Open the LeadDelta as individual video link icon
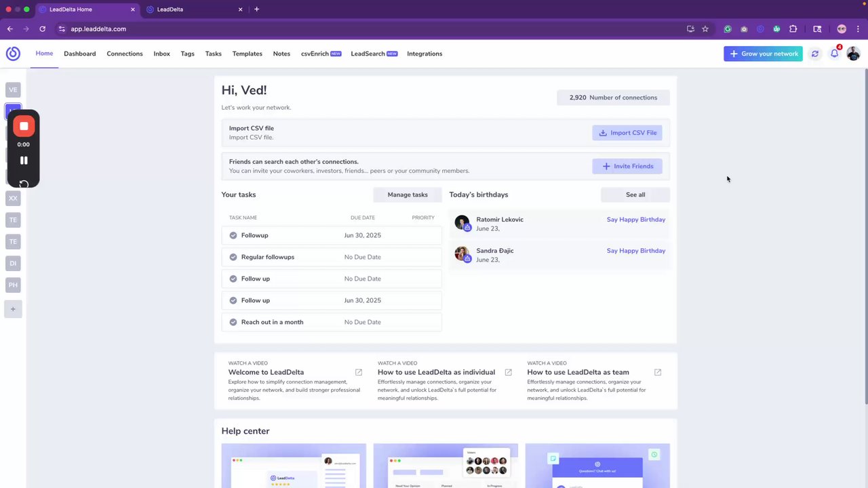This screenshot has width=868, height=488. pyautogui.click(x=508, y=372)
